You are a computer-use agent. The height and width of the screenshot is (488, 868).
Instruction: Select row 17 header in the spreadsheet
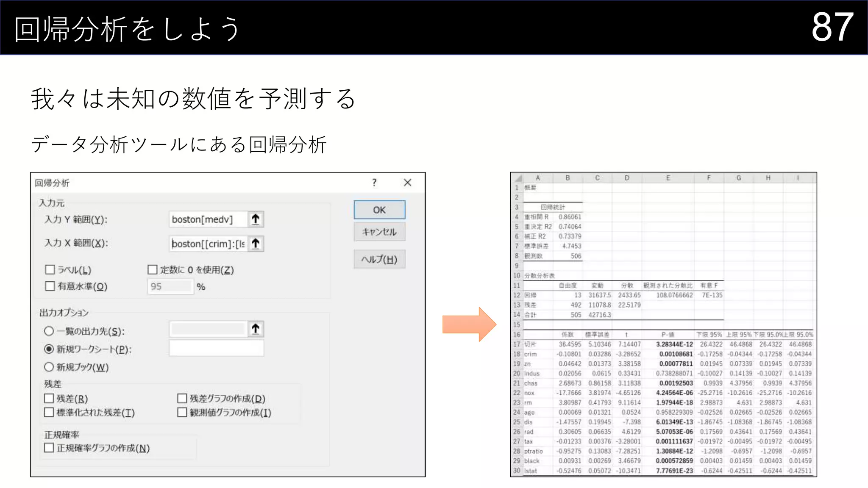coord(517,344)
